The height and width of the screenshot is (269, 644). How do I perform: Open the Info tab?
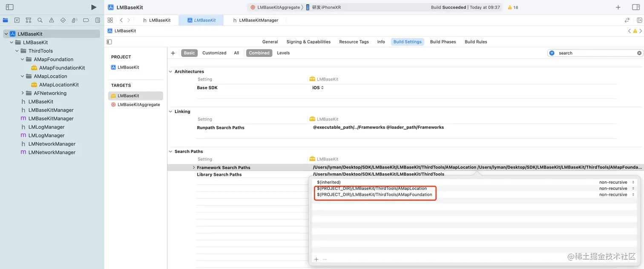[381, 42]
